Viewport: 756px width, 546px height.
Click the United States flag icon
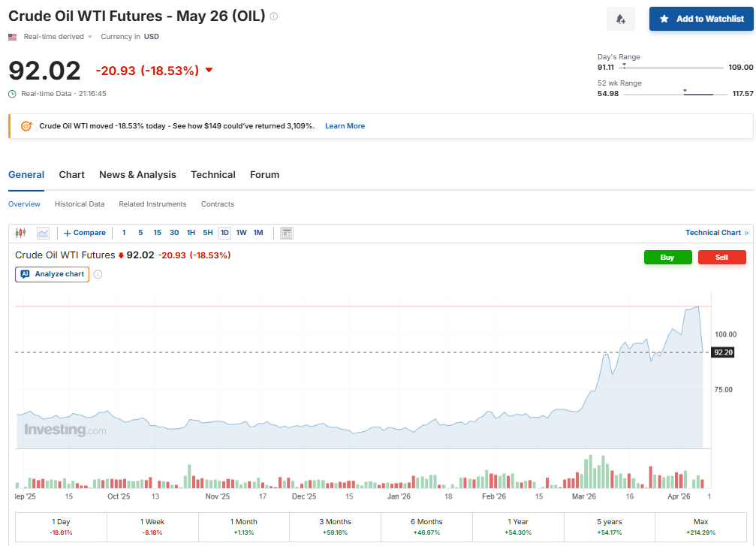pyautogui.click(x=13, y=37)
